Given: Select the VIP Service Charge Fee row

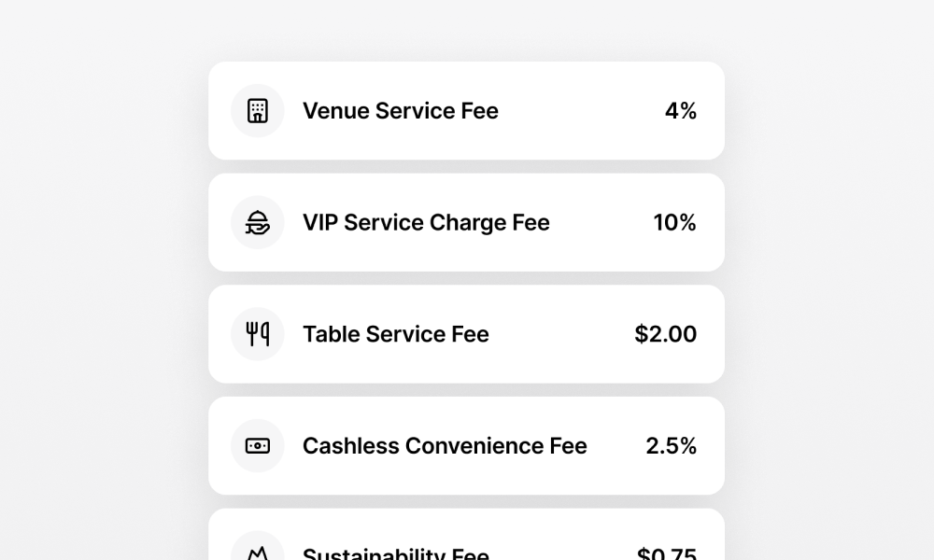Looking at the screenshot, I should 467,222.
